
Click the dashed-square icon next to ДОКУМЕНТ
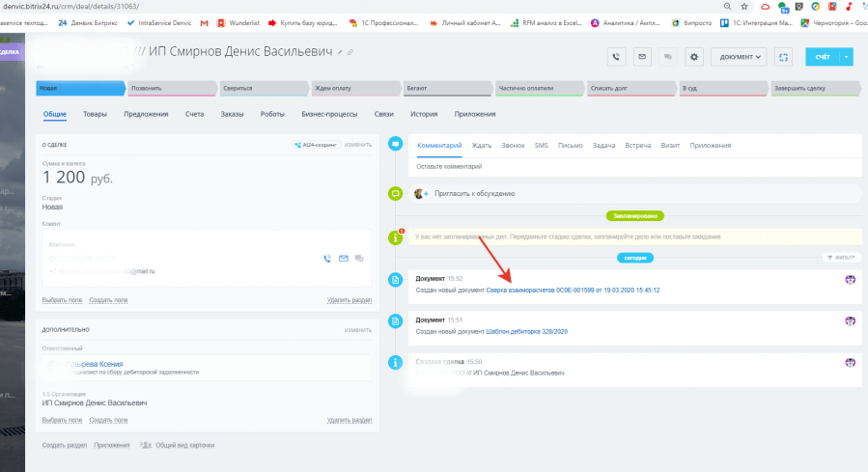pos(784,57)
